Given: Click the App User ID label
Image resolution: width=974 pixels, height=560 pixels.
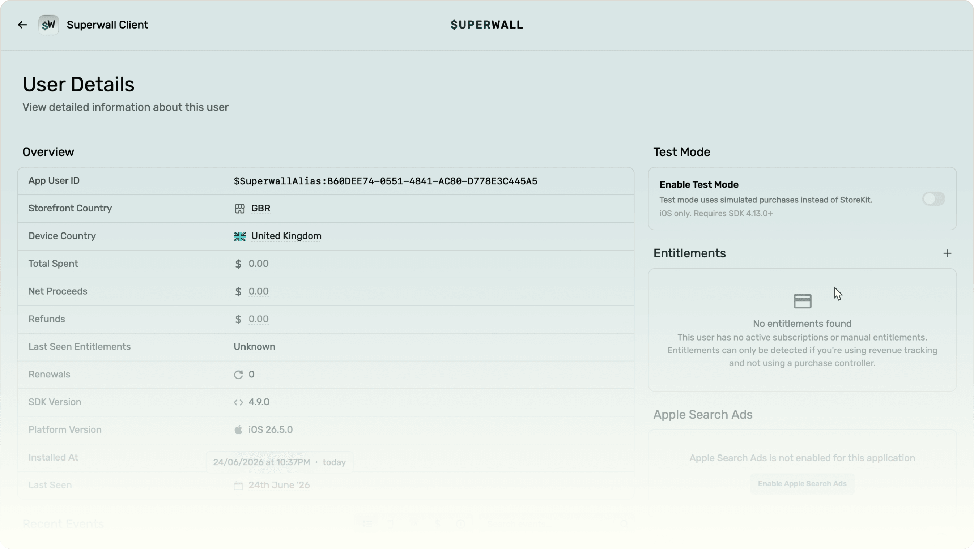Looking at the screenshot, I should 54,181.
